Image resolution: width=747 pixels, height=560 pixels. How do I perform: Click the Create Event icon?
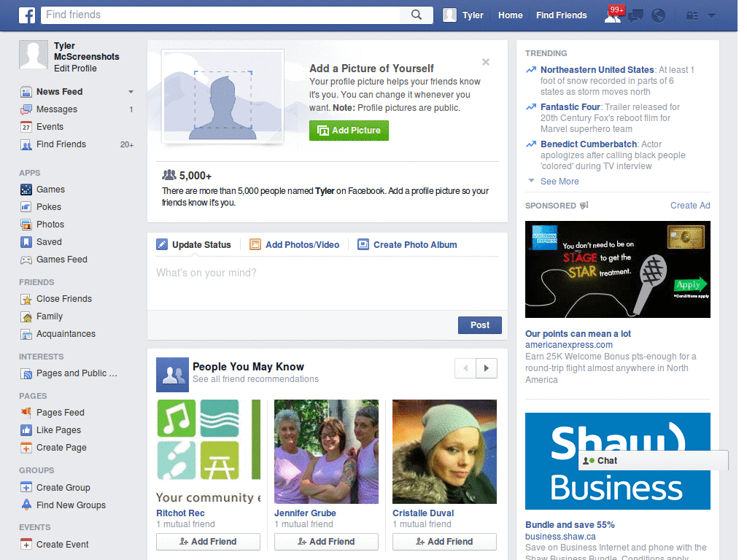pyautogui.click(x=26, y=544)
